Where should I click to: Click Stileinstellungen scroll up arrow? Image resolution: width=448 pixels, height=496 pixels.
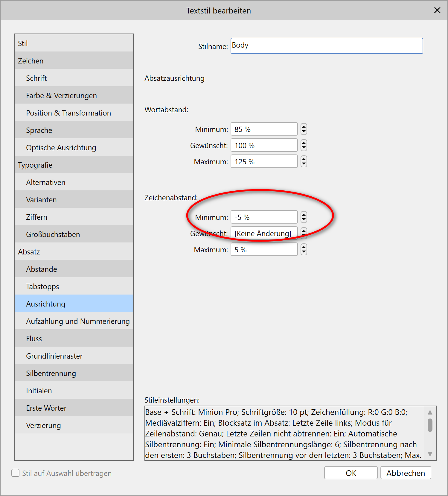(430, 412)
